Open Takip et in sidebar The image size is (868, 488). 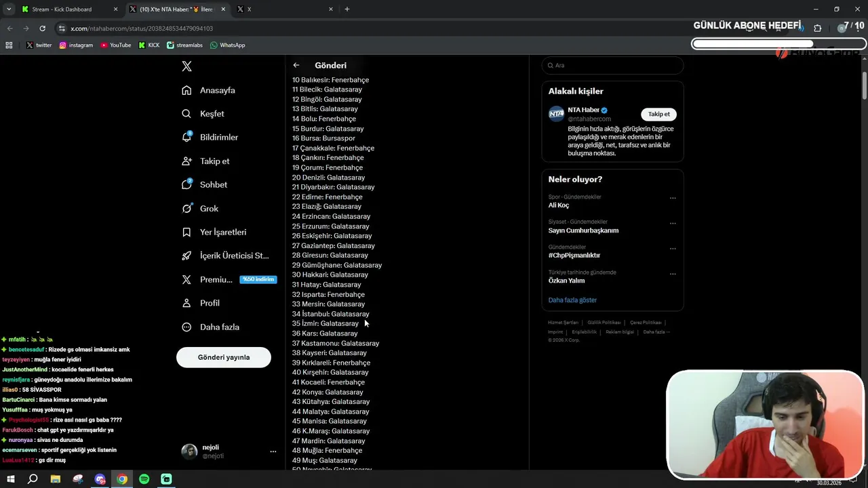click(205, 161)
